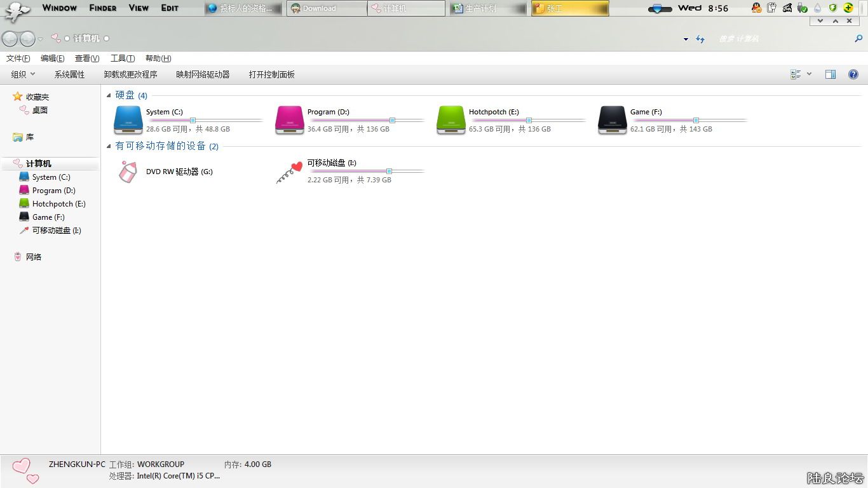Open the view options dropdown arrow
This screenshot has width=868, height=488.
tap(809, 74)
